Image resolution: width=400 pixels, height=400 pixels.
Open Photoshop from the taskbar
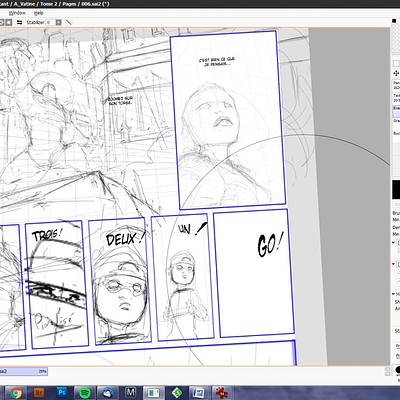coord(62,393)
